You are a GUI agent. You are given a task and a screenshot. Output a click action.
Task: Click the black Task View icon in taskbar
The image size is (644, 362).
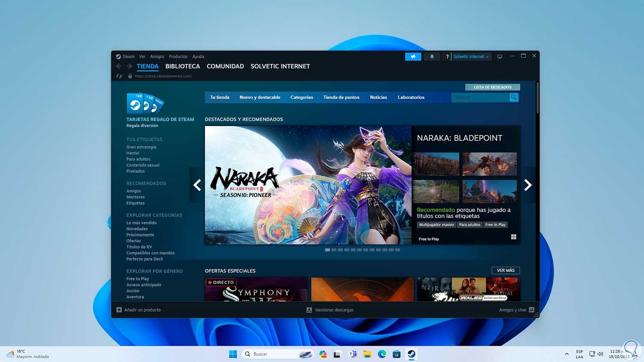337,354
